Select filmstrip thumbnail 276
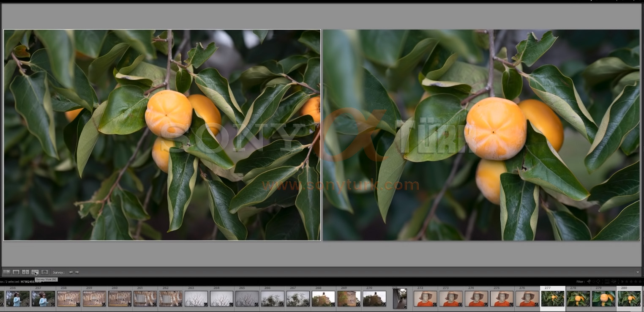The image size is (644, 312). tap(527, 299)
